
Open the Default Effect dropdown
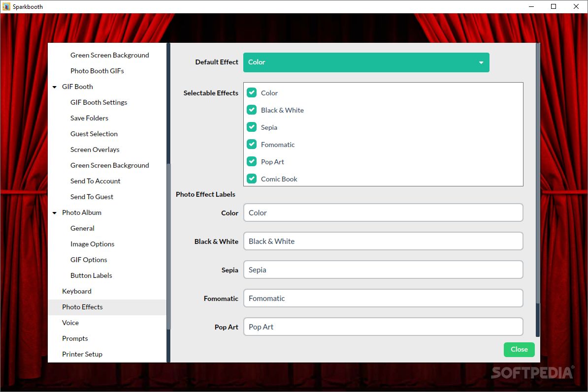tap(366, 62)
